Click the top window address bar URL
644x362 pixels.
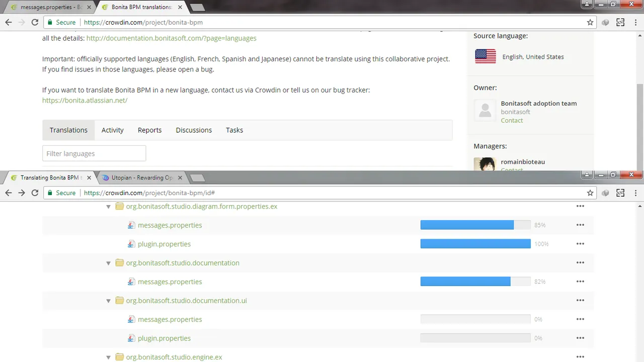(143, 22)
